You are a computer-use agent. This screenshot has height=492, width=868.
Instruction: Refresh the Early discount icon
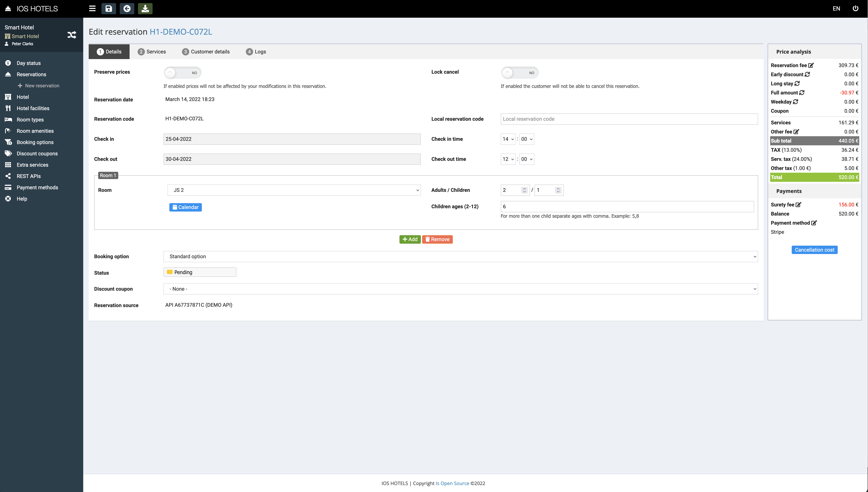pos(807,74)
